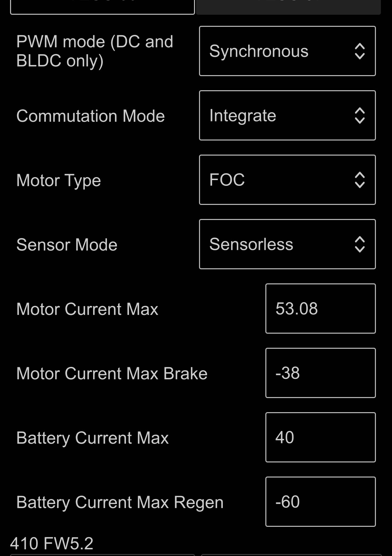This screenshot has height=556, width=392.
Task: Click the Motor Current Max field showing 53.08
Action: click(x=320, y=309)
